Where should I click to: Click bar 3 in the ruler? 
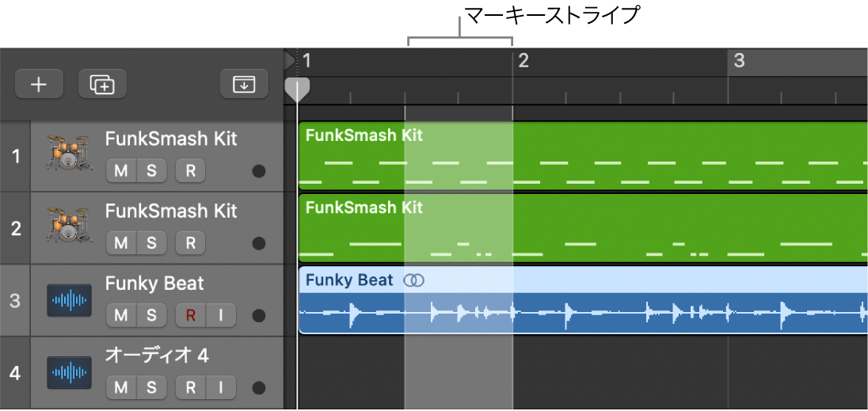[739, 60]
